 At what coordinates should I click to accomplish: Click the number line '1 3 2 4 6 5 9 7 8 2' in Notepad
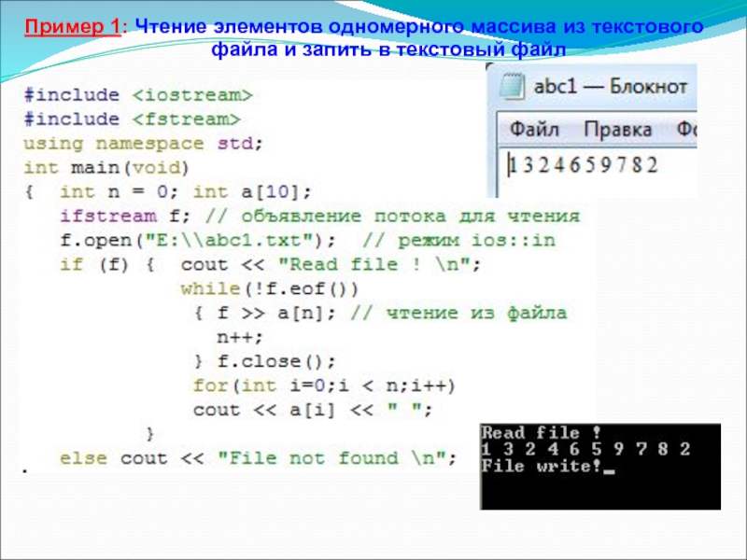click(585, 165)
